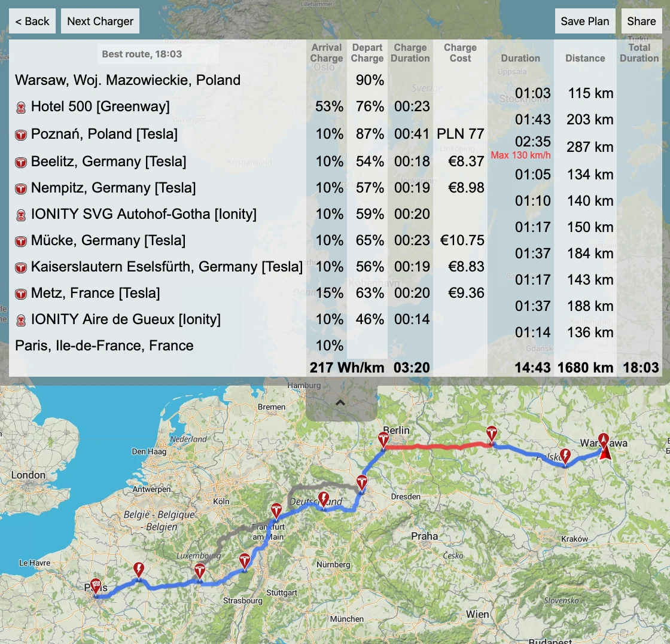Viewport: 670px width, 644px height.
Task: Click the Tesla icon beside Nempitz, Germany
Action: (x=20, y=188)
